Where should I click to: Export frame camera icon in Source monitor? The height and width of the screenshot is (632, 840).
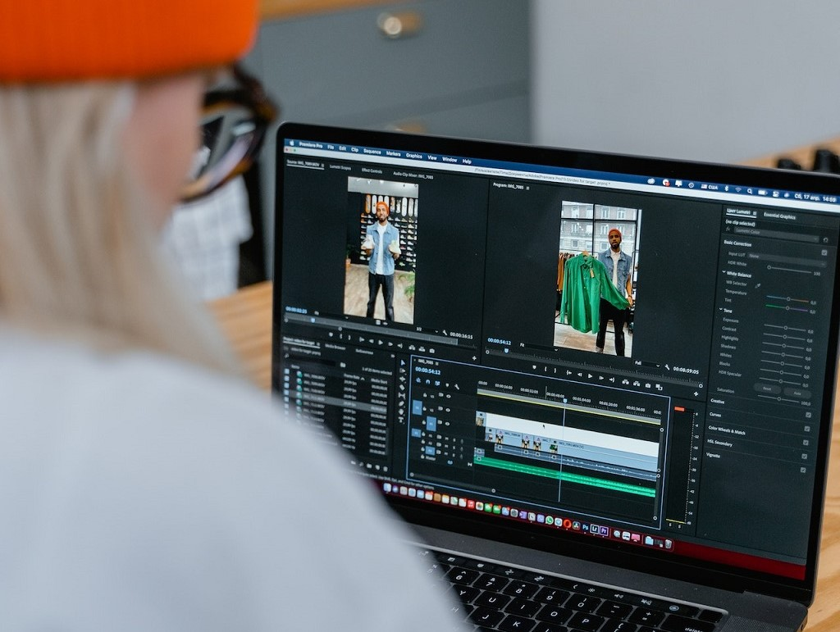pos(431,351)
